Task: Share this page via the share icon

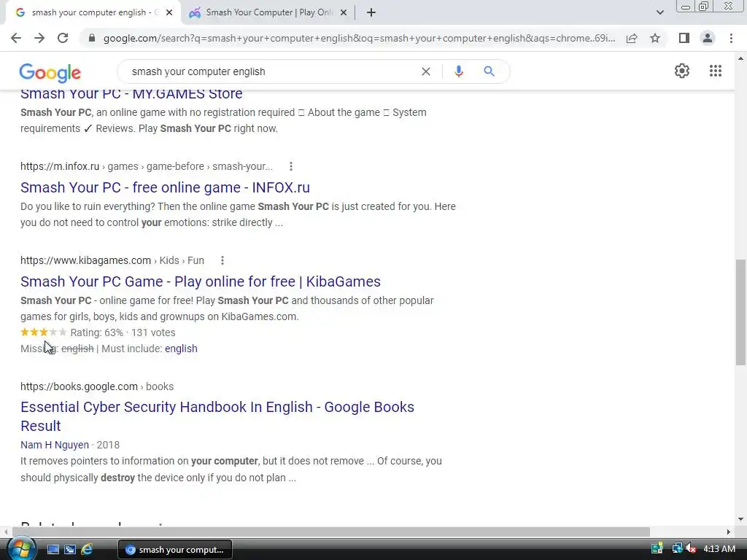Action: click(632, 38)
